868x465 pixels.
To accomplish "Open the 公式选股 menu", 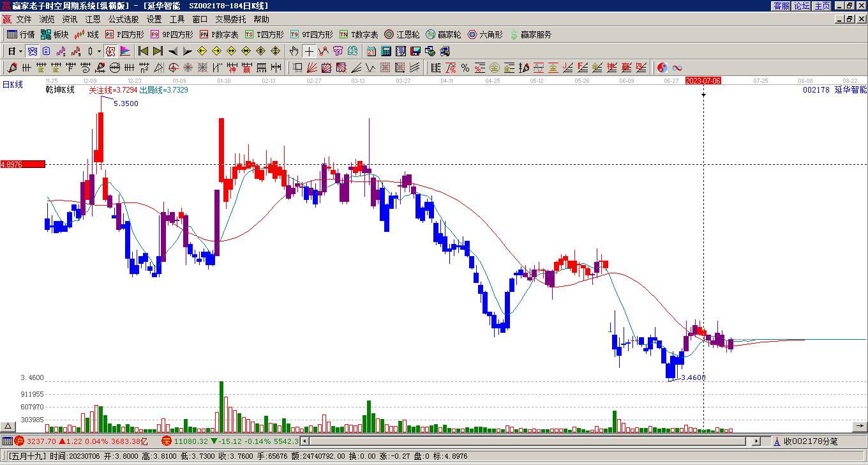I will pyautogui.click(x=123, y=20).
